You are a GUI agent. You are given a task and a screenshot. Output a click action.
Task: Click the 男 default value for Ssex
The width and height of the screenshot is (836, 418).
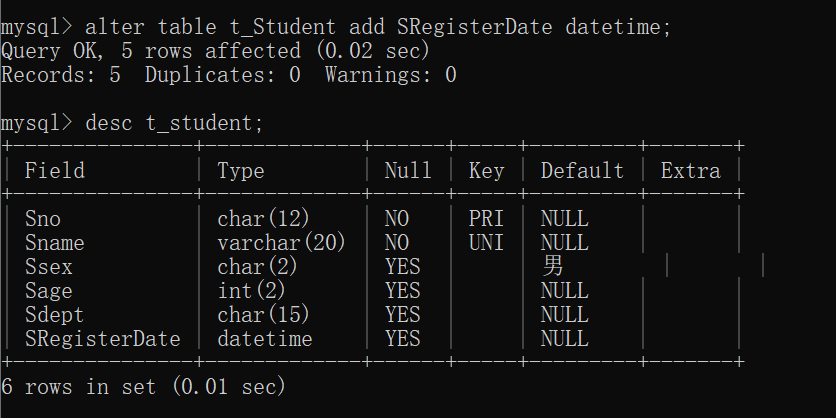point(552,266)
